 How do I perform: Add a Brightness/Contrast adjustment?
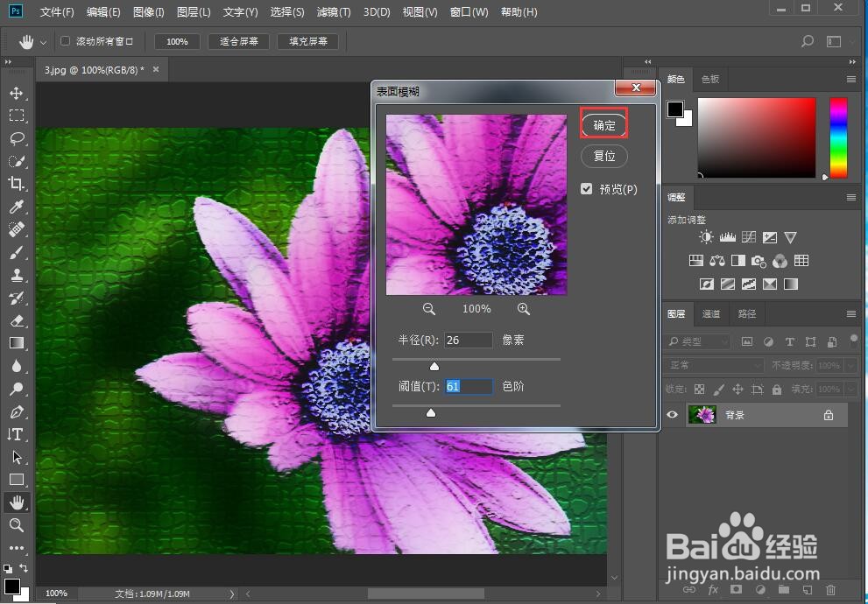706,237
